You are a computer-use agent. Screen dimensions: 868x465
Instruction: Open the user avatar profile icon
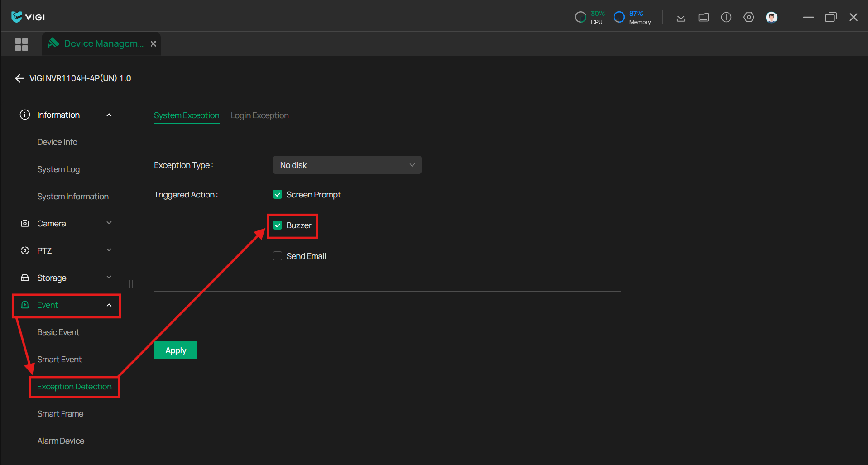point(772,17)
